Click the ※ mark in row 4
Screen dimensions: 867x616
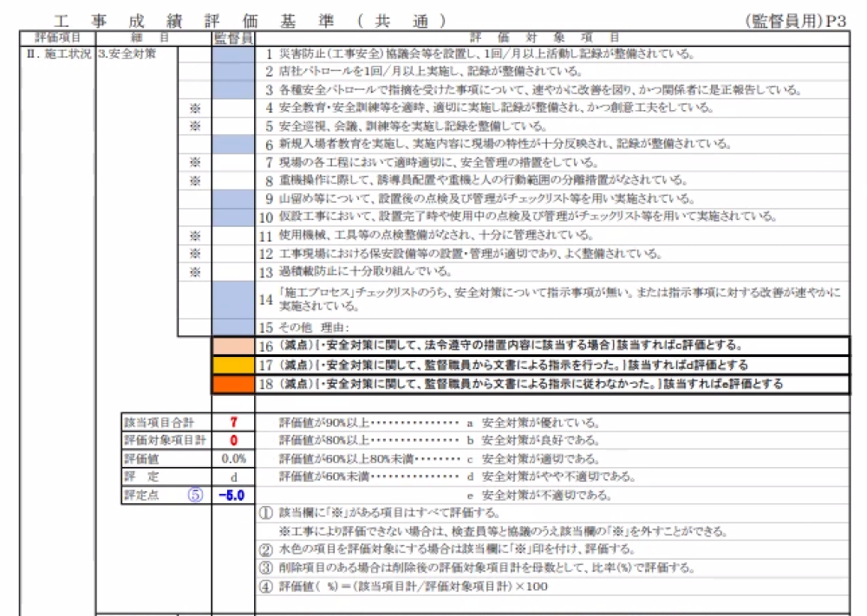(x=194, y=108)
